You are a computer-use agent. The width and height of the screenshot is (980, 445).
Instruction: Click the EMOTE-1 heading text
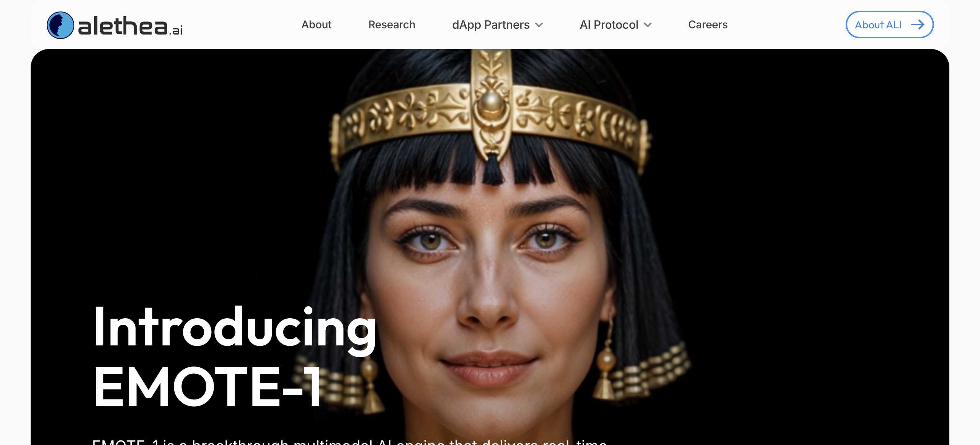207,387
